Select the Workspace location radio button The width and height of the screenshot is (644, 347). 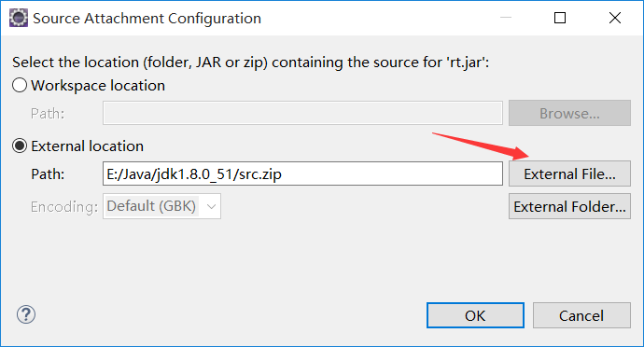20,86
